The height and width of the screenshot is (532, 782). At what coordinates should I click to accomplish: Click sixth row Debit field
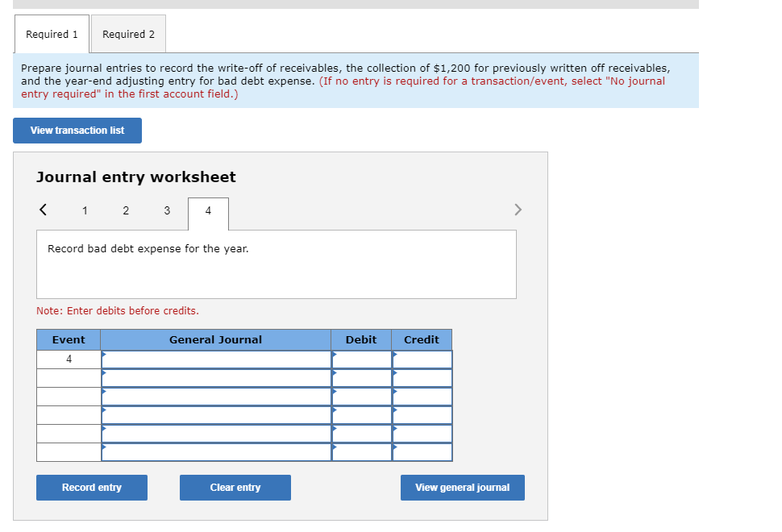362,451
